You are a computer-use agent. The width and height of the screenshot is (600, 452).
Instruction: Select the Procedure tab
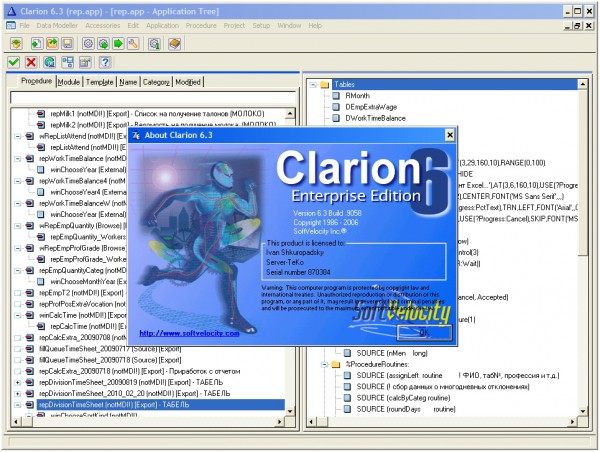36,81
